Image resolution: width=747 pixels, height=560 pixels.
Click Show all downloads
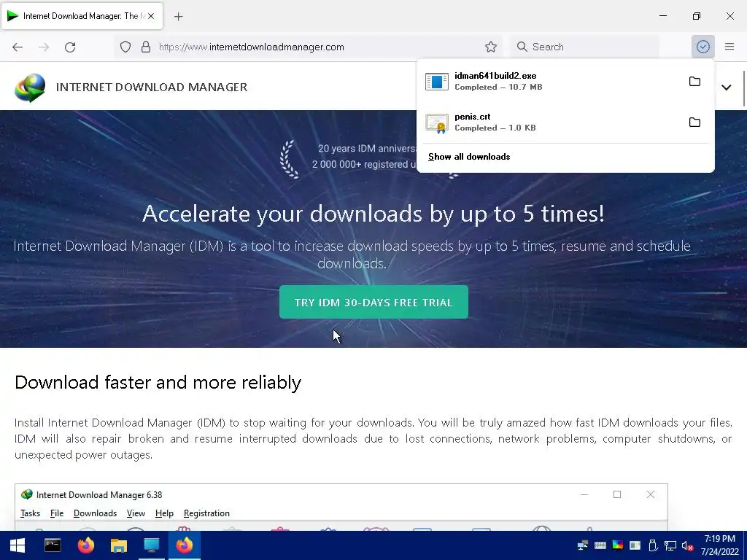click(469, 157)
